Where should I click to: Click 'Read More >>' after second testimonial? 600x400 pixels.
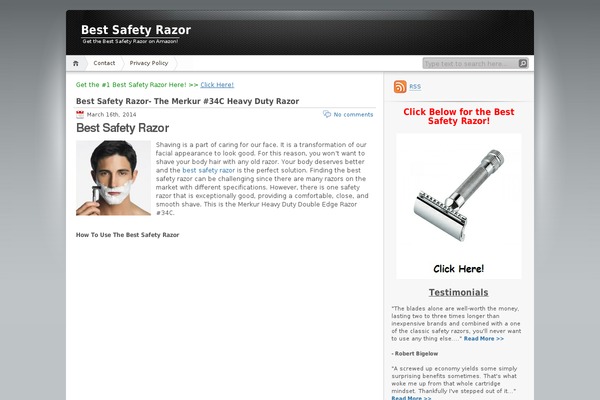pos(411,397)
